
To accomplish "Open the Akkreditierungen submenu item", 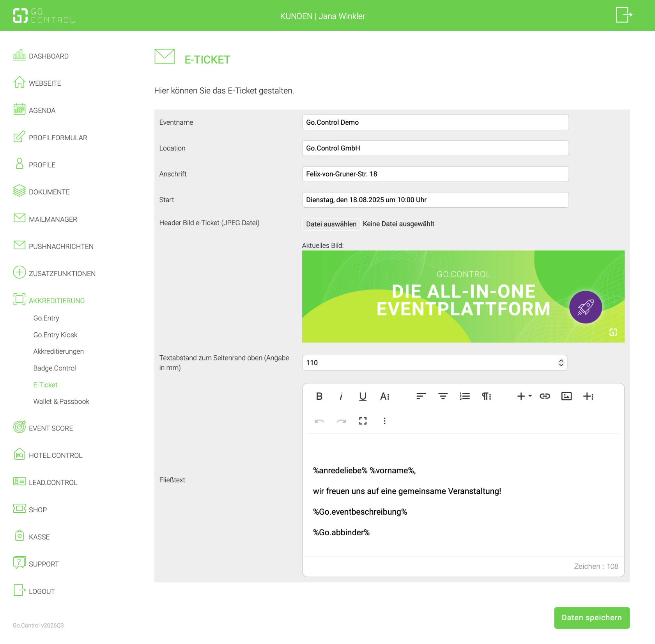I will pyautogui.click(x=58, y=351).
